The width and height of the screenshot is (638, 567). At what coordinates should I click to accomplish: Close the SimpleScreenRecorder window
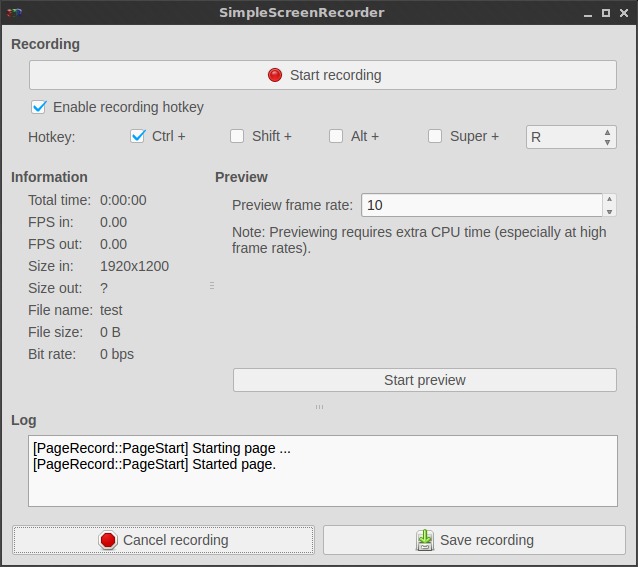624,13
